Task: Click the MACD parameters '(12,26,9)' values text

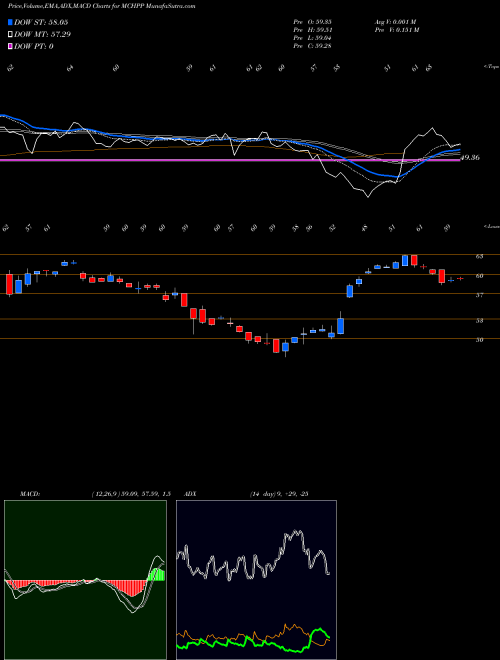Action: pos(130,494)
